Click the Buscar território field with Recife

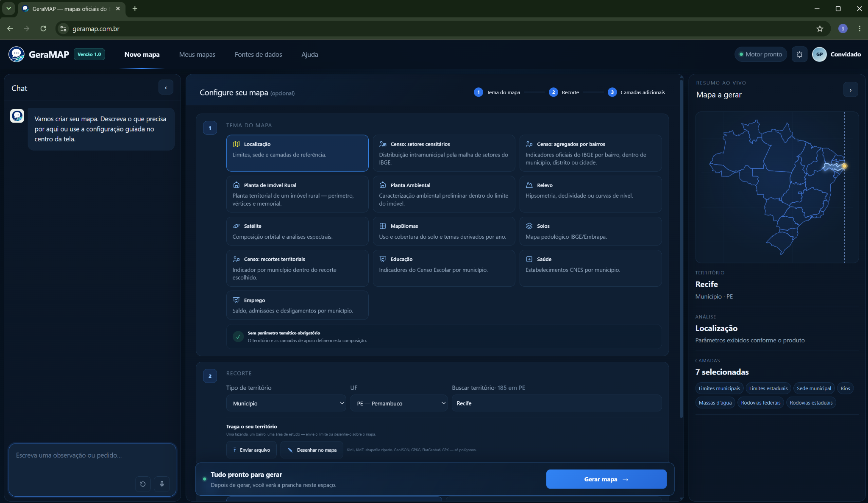556,403
